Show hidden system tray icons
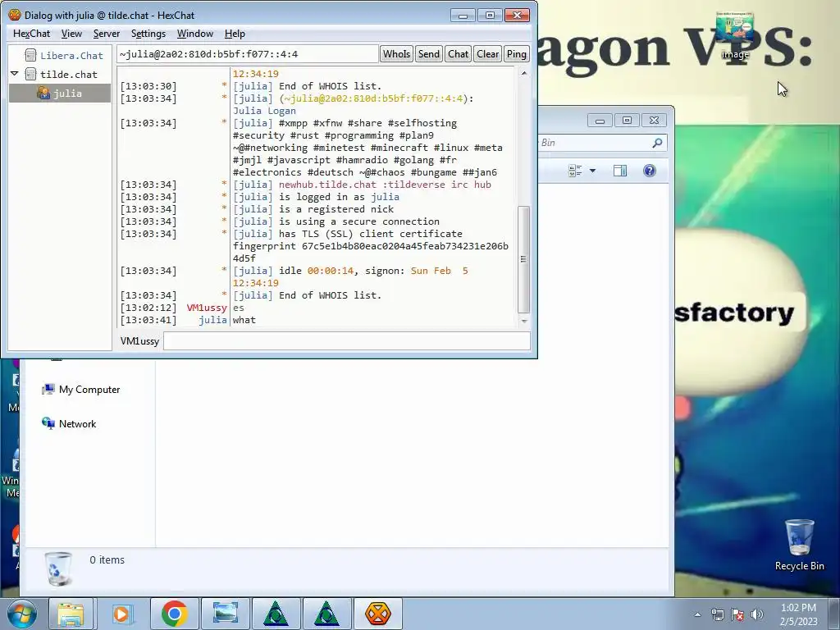Screen dimensions: 840x630 coord(697,614)
